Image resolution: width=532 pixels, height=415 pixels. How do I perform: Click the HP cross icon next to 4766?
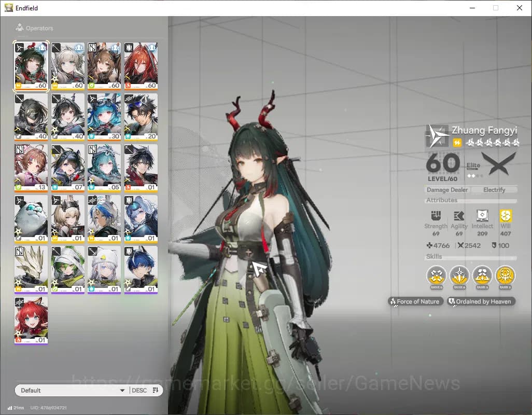tap(429, 245)
